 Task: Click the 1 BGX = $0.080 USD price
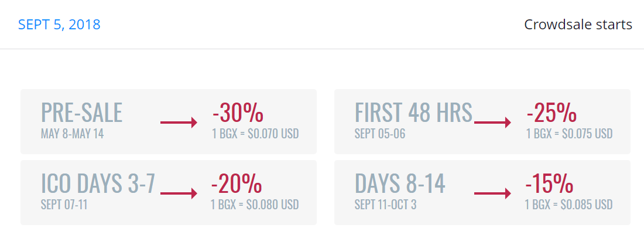tap(255, 205)
